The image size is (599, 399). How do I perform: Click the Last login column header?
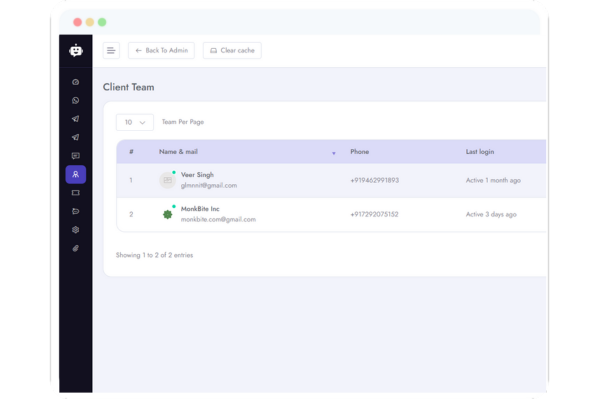(x=480, y=152)
